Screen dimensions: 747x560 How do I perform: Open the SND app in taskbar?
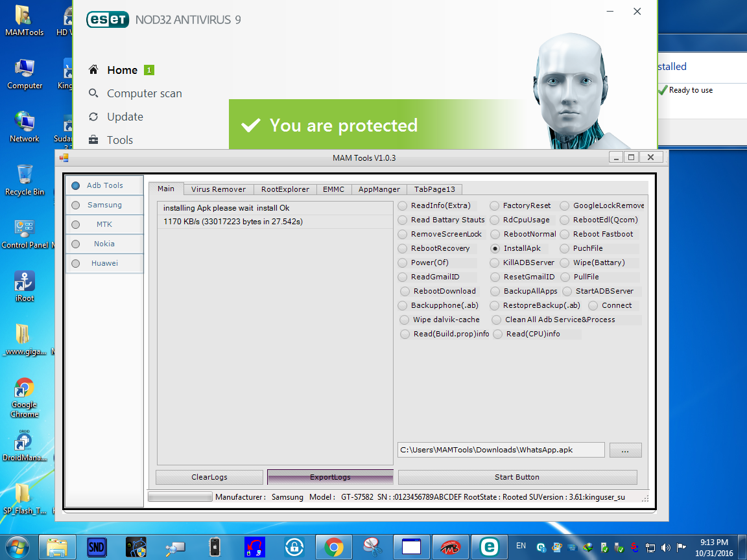(x=97, y=547)
